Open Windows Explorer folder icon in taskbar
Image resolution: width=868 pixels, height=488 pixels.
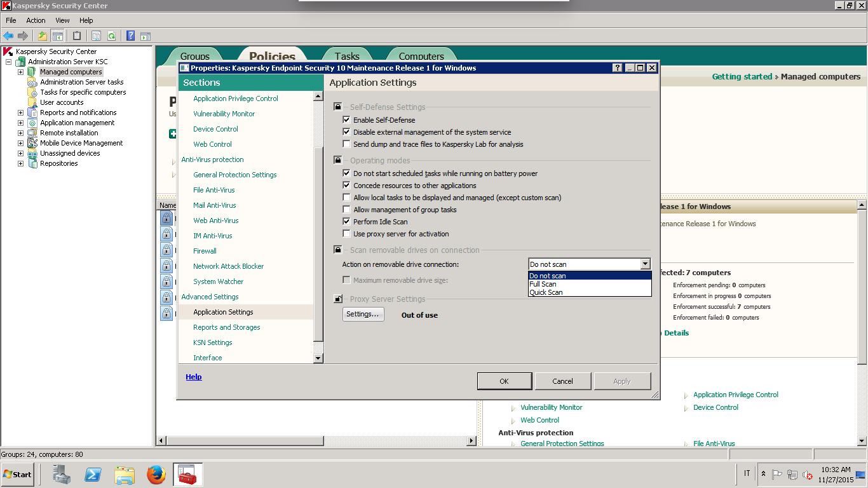point(125,474)
